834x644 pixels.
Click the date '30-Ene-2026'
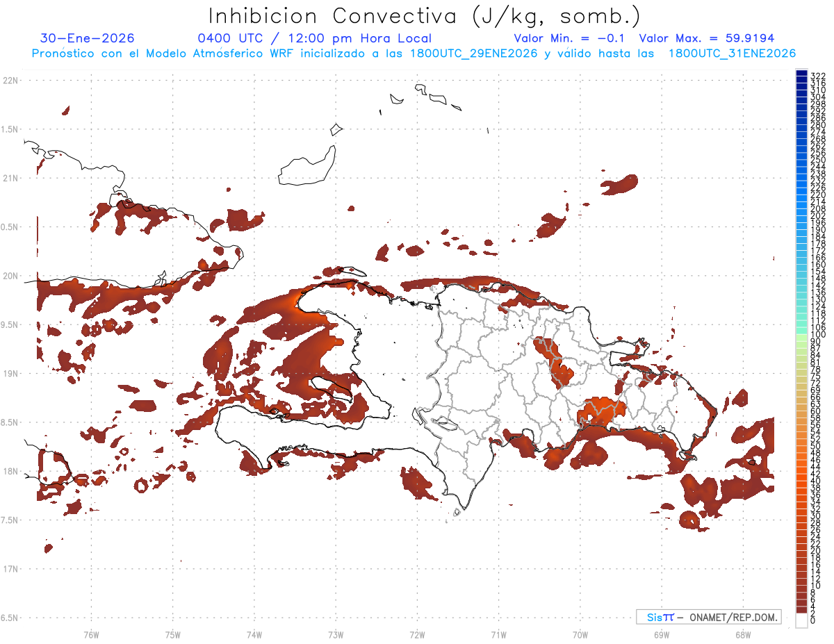(88, 39)
